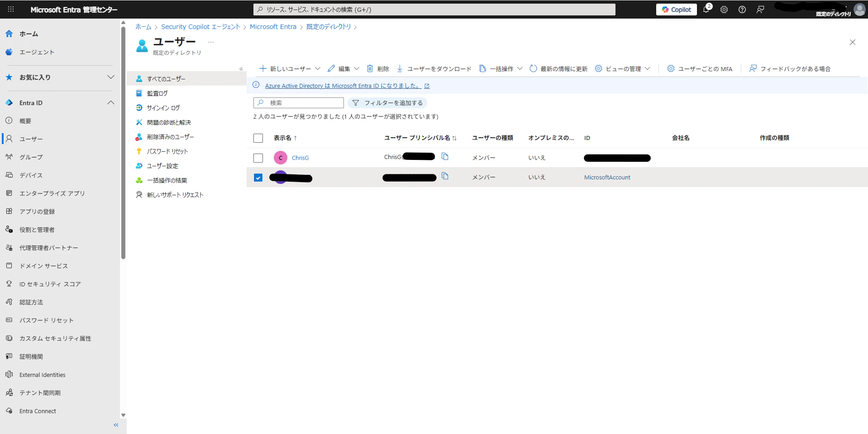Open the ビューの管理 dropdown
Image resolution: width=868 pixels, height=434 pixels.
click(x=623, y=69)
